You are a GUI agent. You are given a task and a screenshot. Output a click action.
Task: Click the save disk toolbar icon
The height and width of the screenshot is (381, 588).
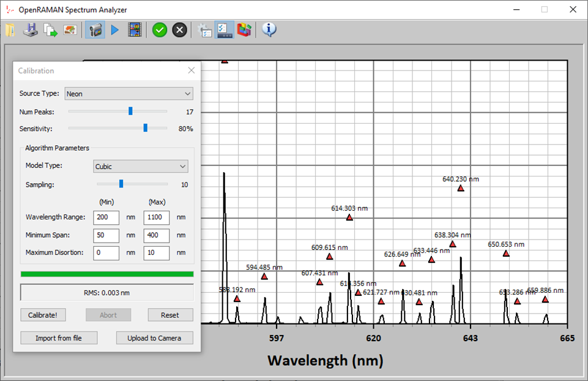30,29
